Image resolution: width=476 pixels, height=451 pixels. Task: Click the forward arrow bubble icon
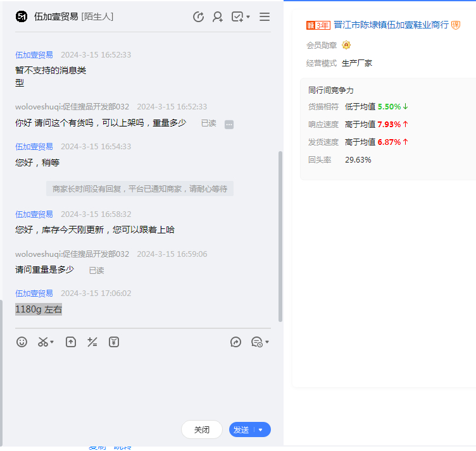point(235,342)
